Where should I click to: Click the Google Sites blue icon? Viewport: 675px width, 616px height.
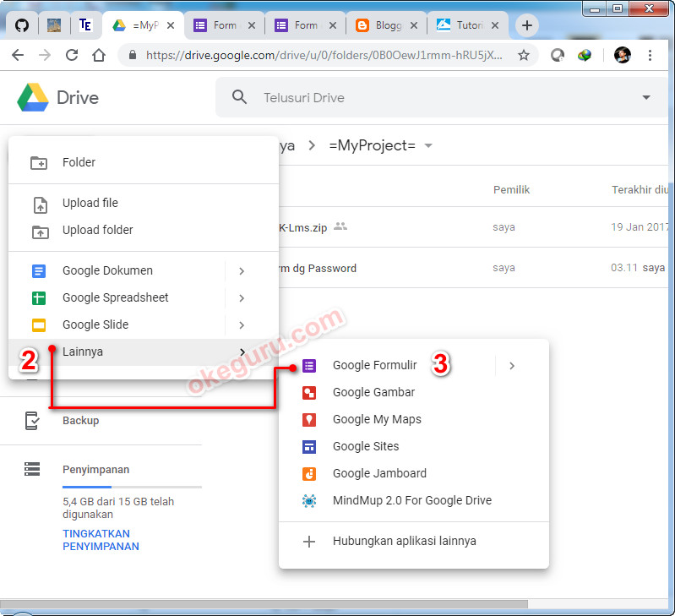click(x=309, y=447)
